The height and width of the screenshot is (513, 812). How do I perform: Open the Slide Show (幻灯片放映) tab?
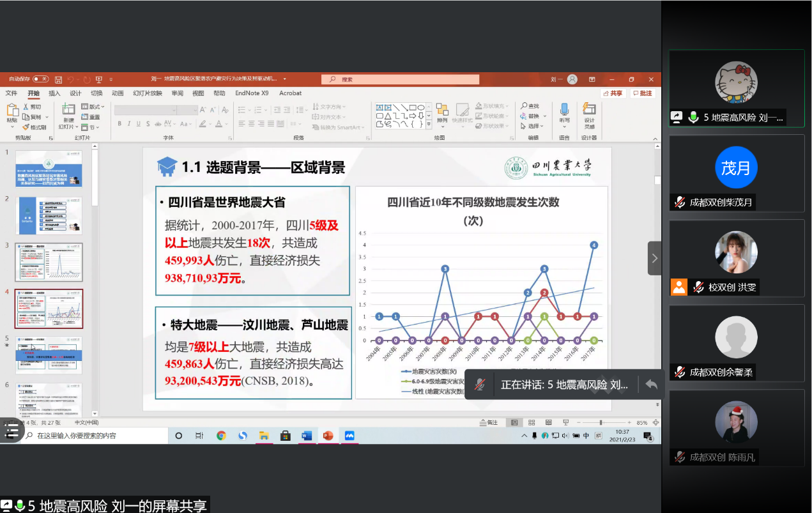[x=147, y=93]
